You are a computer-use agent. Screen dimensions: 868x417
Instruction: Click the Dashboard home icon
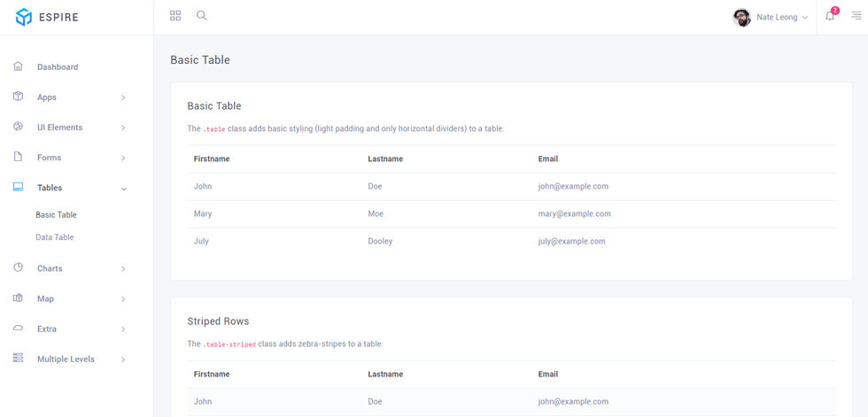tap(18, 66)
